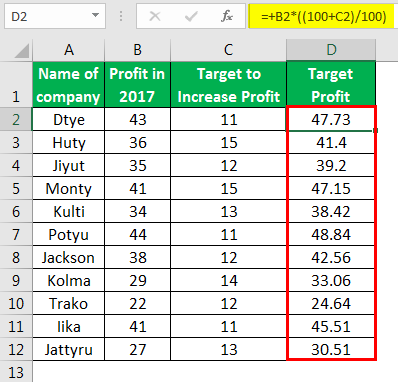Viewport: 398px width, 382px height.
Task: Select profit value 36 for Huty
Action: pyautogui.click(x=137, y=142)
